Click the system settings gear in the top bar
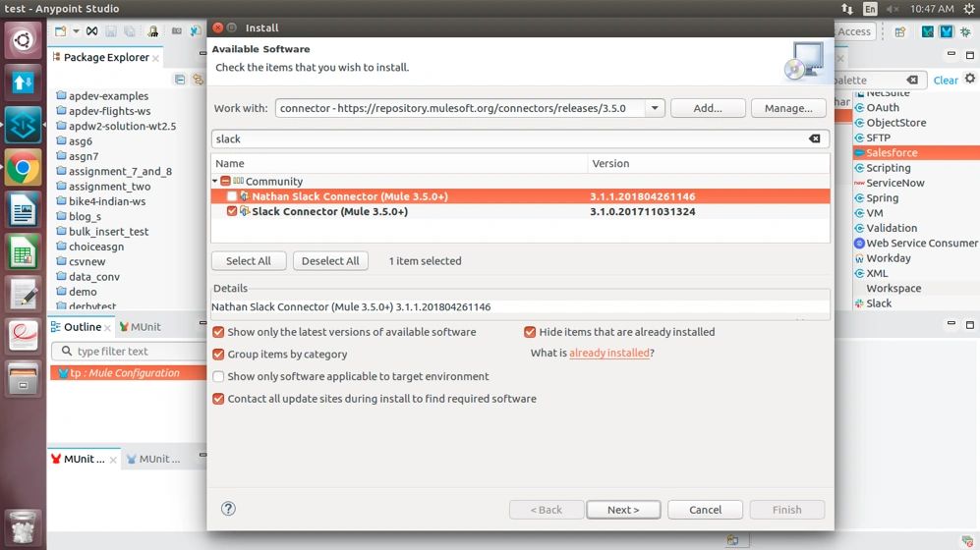Image resolution: width=980 pixels, height=550 pixels. 969,9
